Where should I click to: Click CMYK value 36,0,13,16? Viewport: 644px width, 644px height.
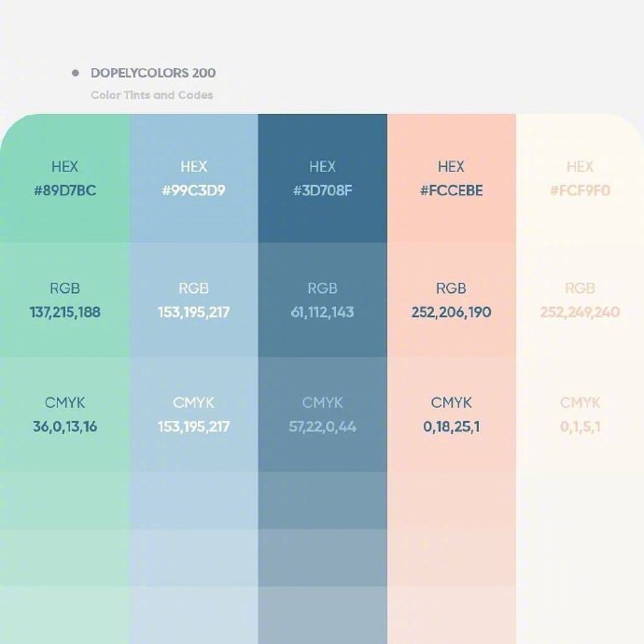65,427
